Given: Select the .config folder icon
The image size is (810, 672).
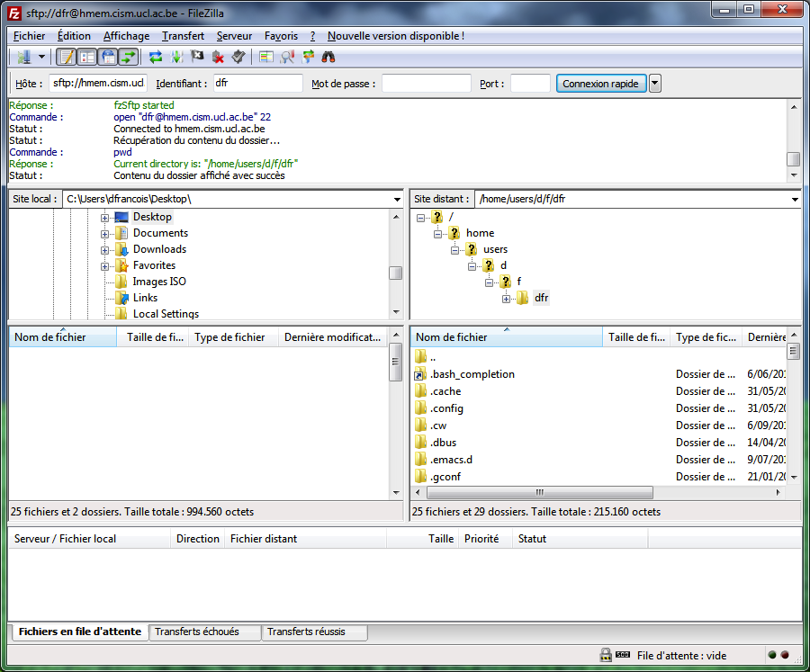Looking at the screenshot, I should click(x=420, y=408).
